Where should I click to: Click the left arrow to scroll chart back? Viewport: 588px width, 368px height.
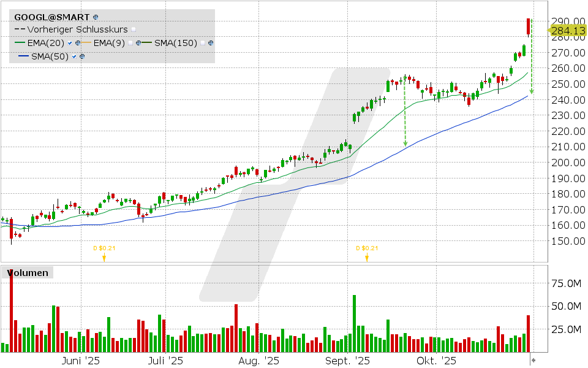tap(533, 361)
